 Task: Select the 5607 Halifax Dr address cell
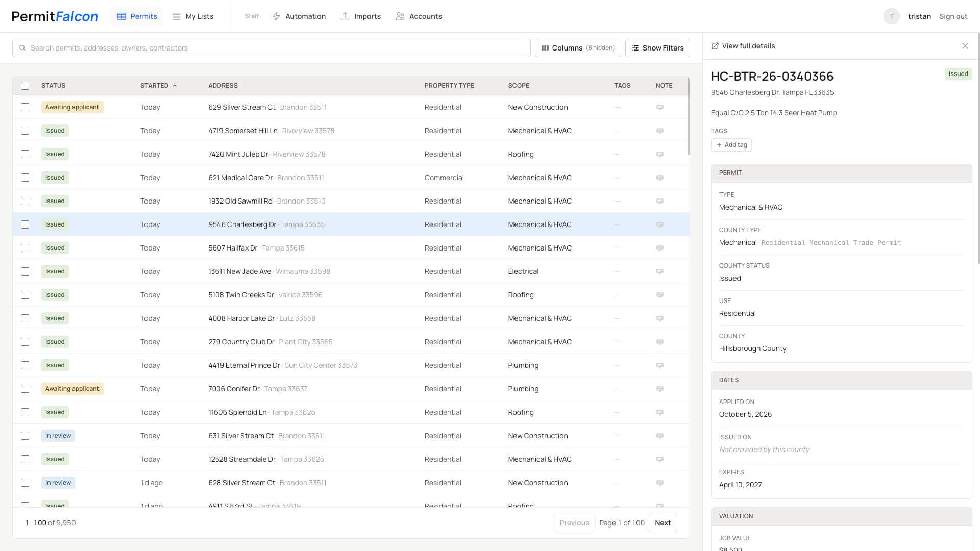[x=256, y=248]
